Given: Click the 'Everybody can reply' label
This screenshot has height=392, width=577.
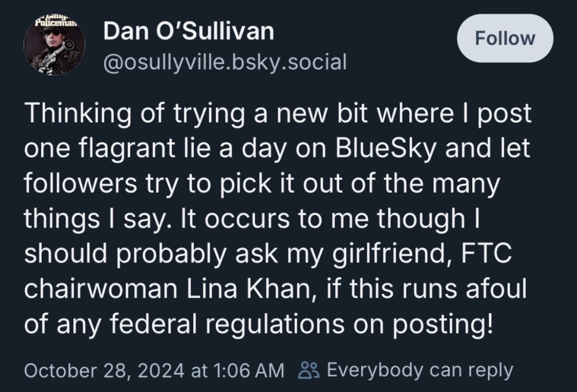Looking at the screenshot, I should pyautogui.click(x=420, y=370).
